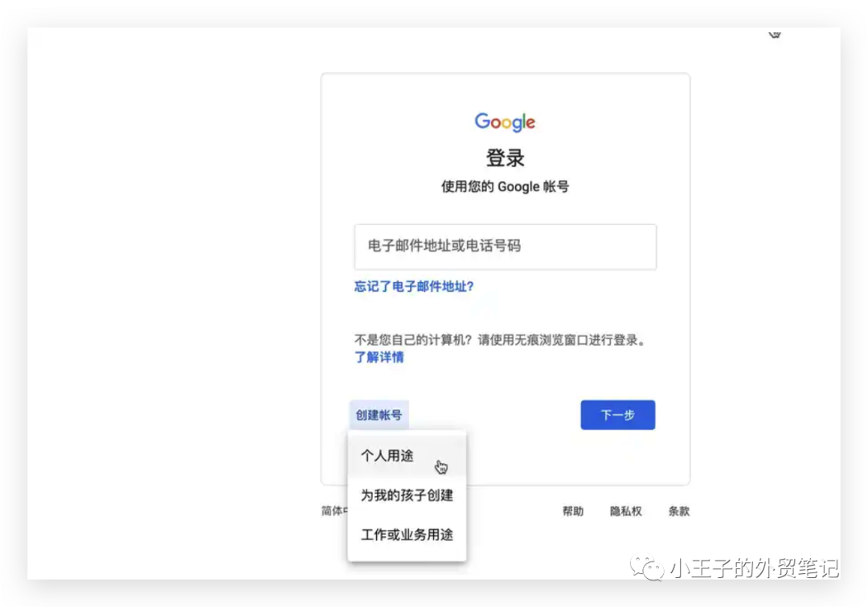Select 个人用途 from the create account menu
The width and height of the screenshot is (868, 607).
[407, 456]
